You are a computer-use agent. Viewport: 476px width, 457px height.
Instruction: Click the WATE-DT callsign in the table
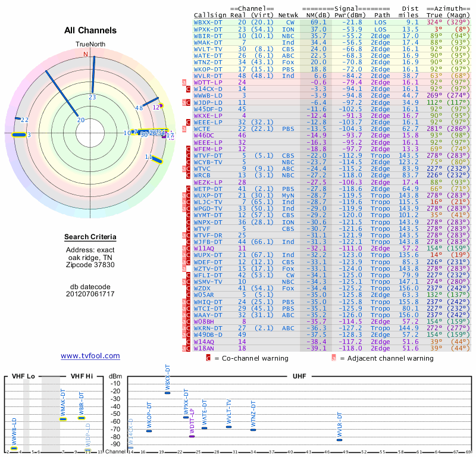click(208, 55)
